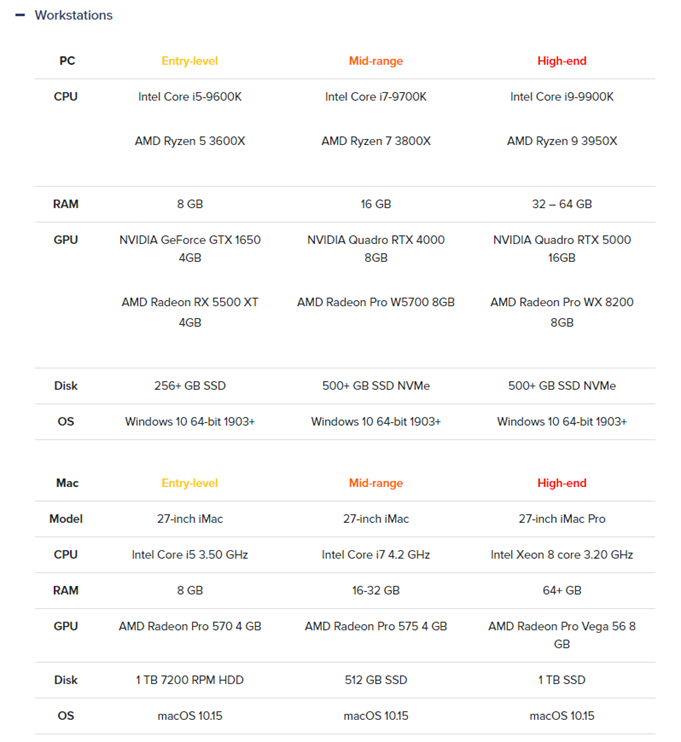Select the PC Mid-range column header
This screenshot has height=742, width=681.
(376, 61)
